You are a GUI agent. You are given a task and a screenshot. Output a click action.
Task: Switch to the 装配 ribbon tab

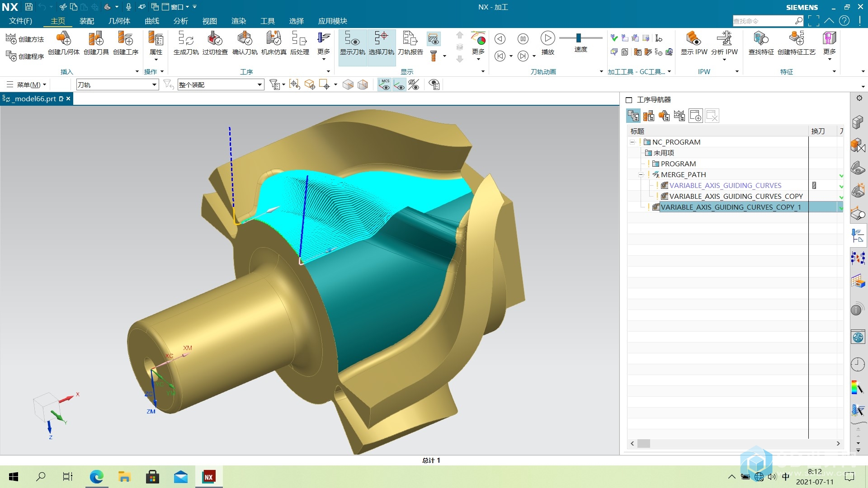[87, 21]
